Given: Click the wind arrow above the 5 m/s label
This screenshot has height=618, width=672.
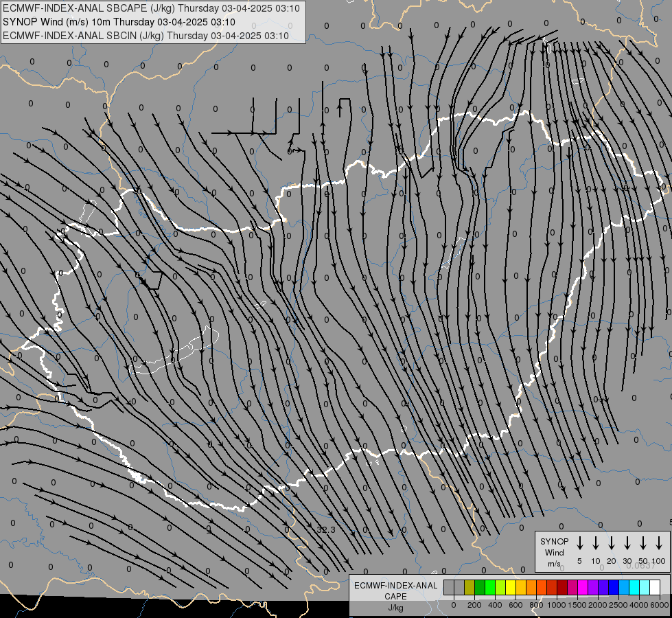Looking at the screenshot, I should pyautogui.click(x=579, y=543).
